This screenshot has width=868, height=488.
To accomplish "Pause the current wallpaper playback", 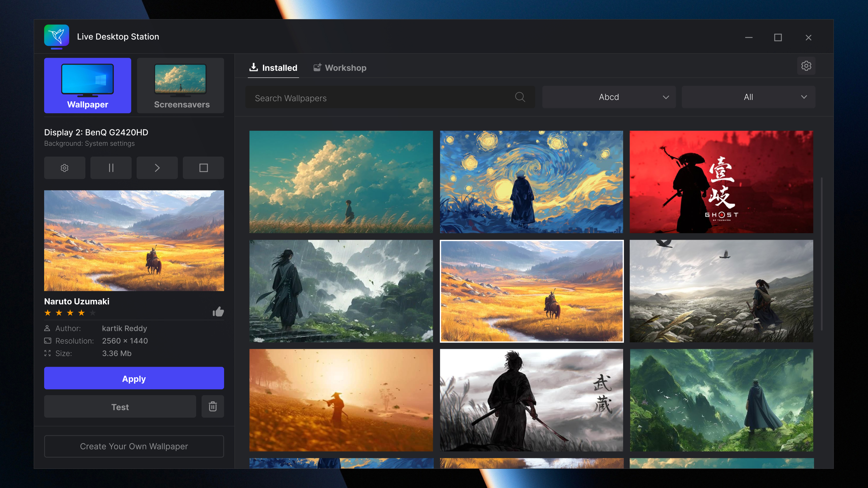I will coord(111,168).
